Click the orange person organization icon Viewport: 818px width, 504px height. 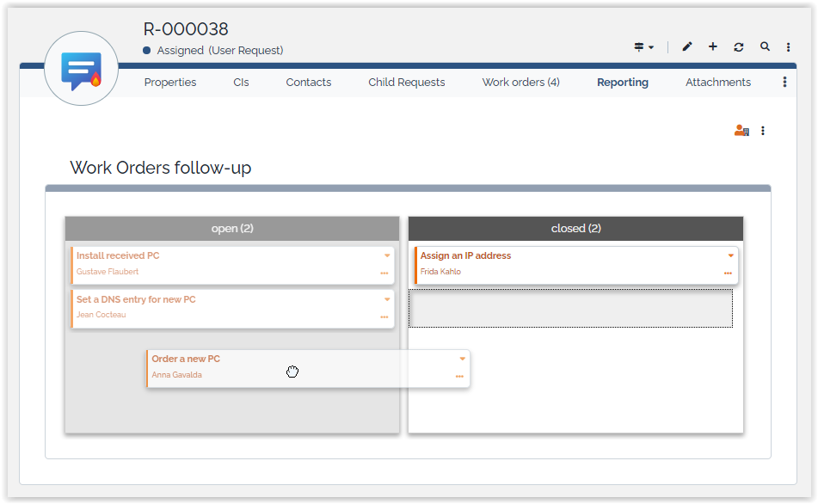point(741,131)
